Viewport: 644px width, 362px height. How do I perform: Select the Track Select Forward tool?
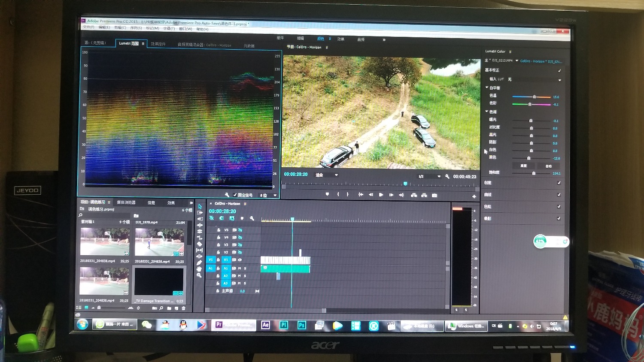click(200, 213)
